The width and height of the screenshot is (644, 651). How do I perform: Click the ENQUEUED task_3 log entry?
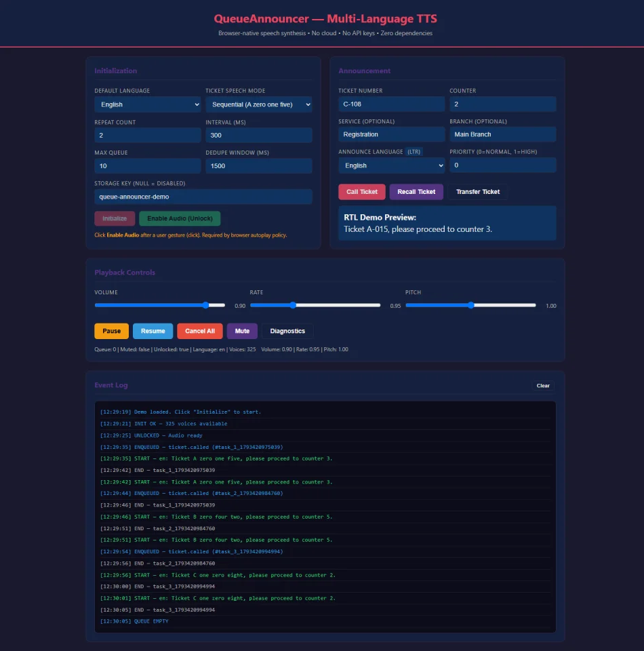pyautogui.click(x=325, y=551)
